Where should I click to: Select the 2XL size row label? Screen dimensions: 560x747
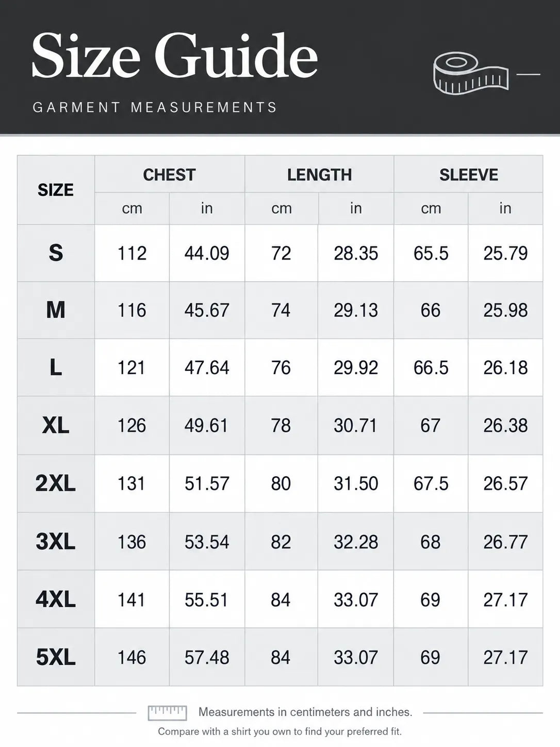point(56,483)
